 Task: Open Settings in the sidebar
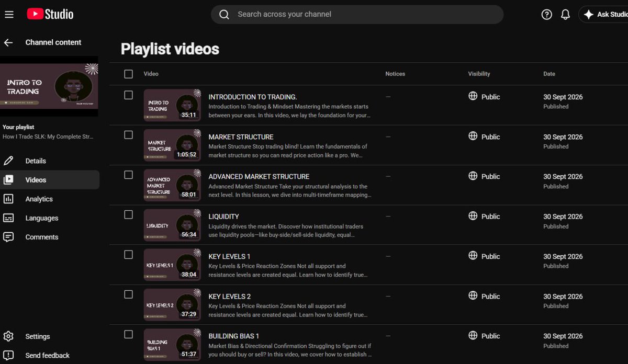point(50,336)
